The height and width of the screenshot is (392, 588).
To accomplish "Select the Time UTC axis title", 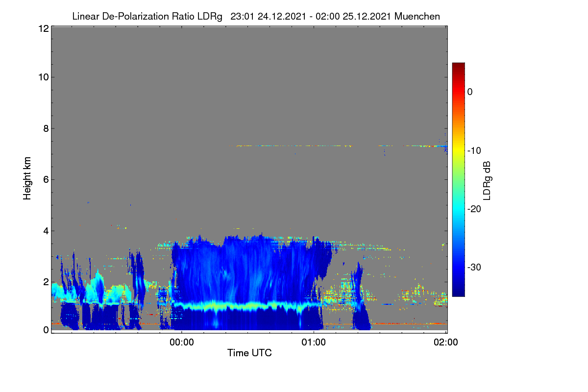I will coord(249,353).
